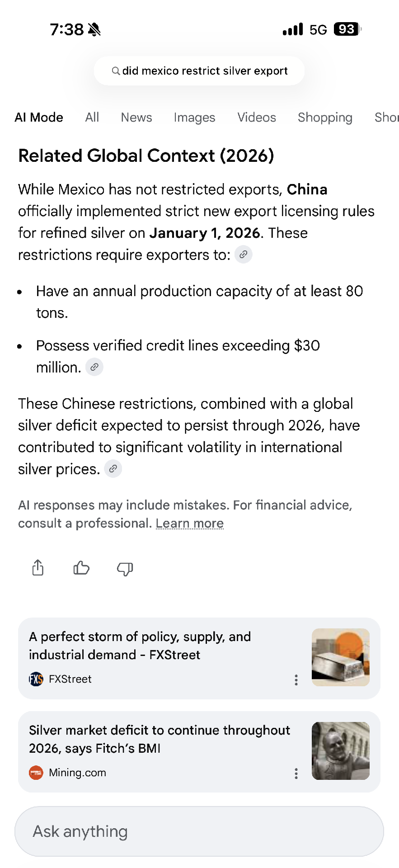
Task: Follow the "Learn more" link
Action: tap(190, 524)
